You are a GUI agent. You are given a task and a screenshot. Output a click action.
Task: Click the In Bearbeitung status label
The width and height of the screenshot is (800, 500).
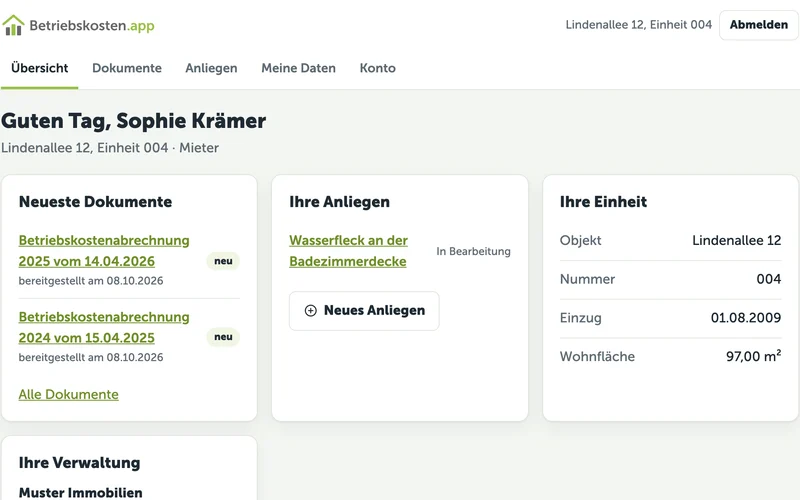point(473,251)
